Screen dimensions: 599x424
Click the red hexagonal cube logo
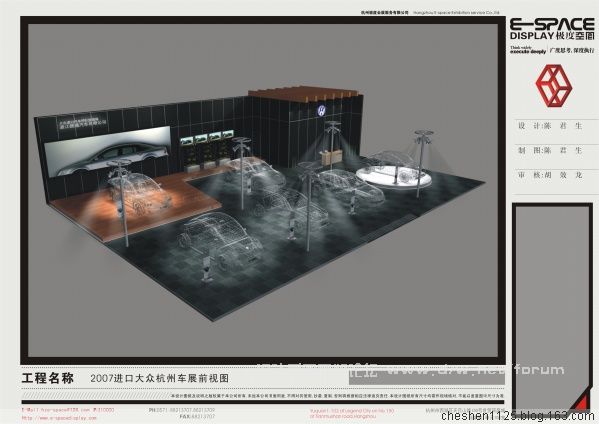coord(554,85)
